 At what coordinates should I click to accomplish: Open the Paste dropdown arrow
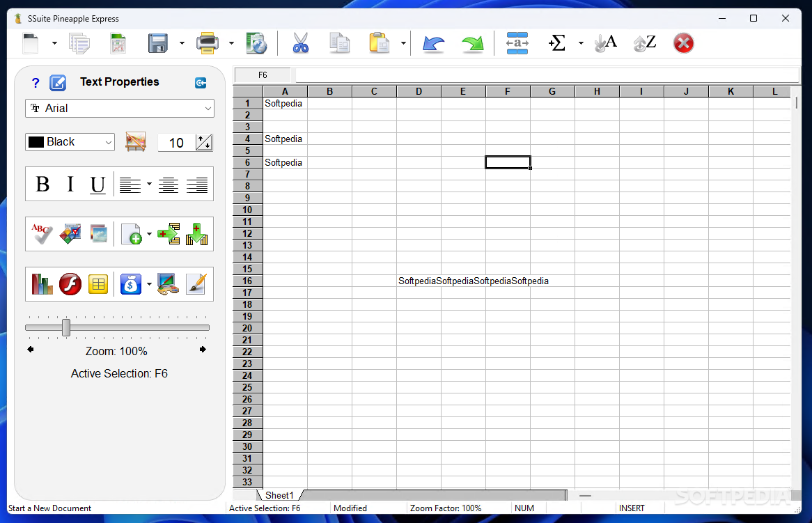[403, 43]
